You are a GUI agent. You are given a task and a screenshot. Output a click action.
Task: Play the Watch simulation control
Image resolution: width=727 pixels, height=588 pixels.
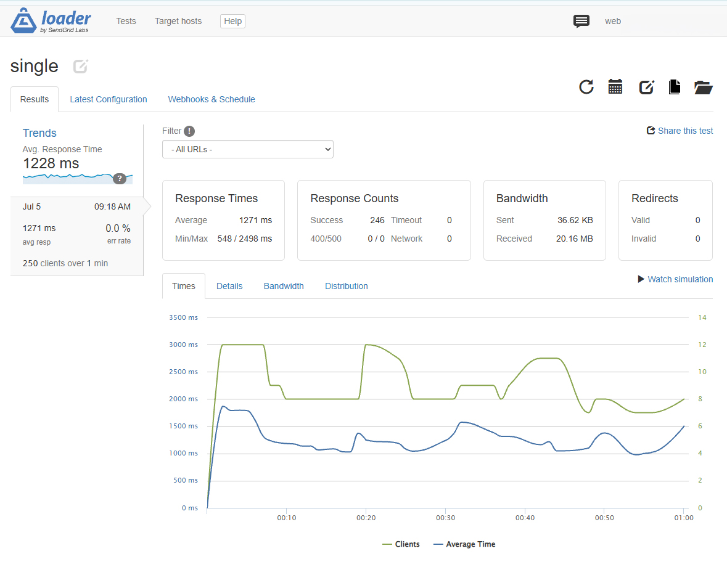point(676,279)
